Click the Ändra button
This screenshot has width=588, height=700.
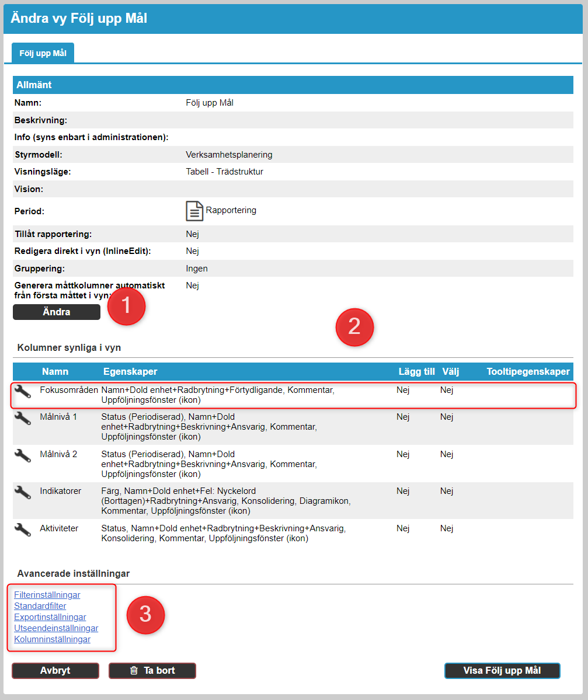57,312
